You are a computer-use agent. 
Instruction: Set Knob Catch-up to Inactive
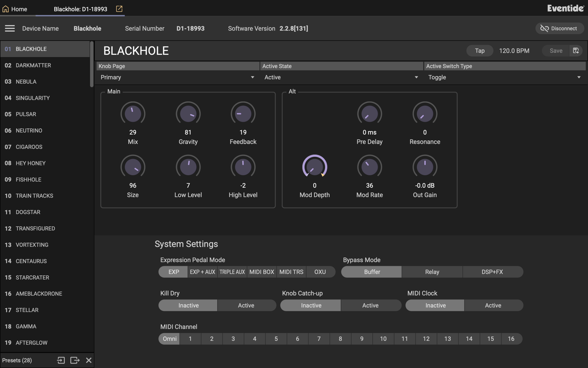click(x=311, y=305)
